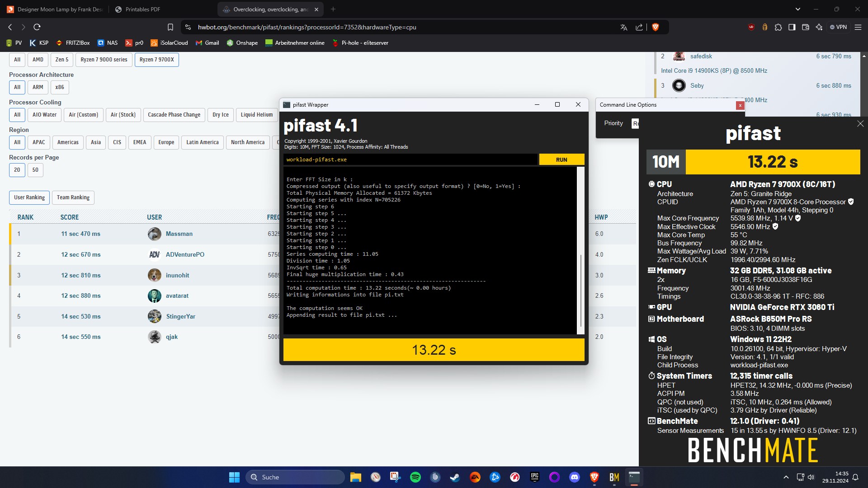Select 50 records per page
This screenshot has width=868, height=488.
[35, 170]
